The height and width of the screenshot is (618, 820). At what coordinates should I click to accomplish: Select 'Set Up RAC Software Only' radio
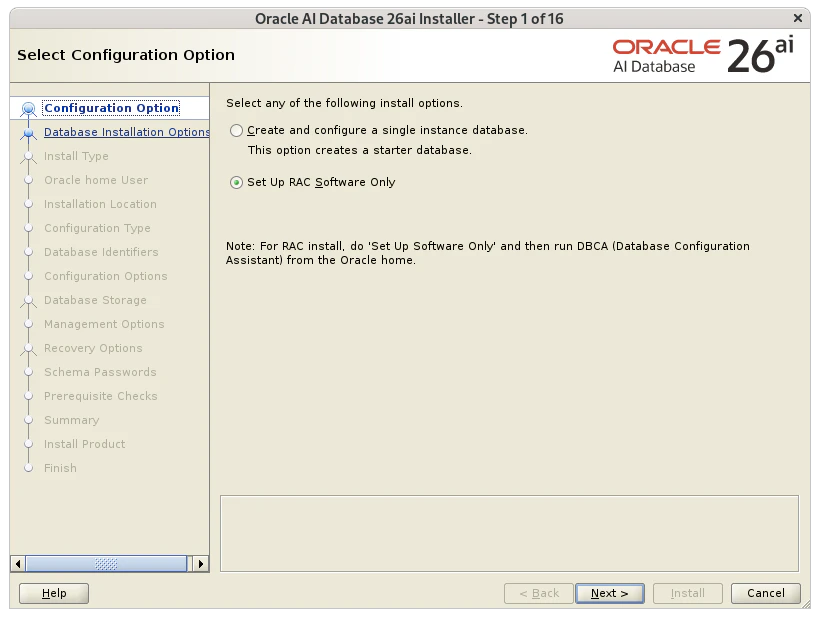236,182
